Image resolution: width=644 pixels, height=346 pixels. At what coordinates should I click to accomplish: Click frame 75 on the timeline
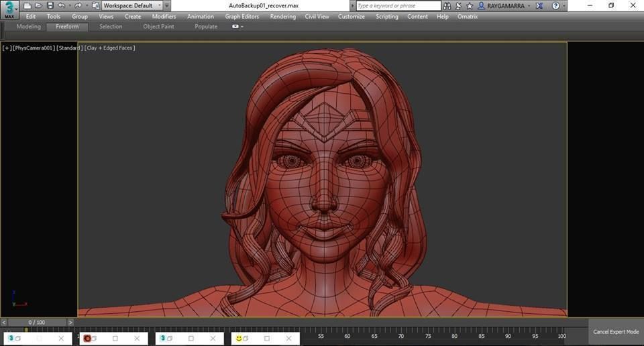(x=428, y=336)
